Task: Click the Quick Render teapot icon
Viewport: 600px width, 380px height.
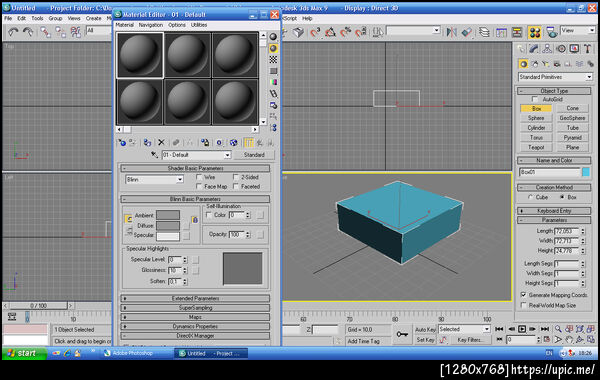Action: [551, 32]
